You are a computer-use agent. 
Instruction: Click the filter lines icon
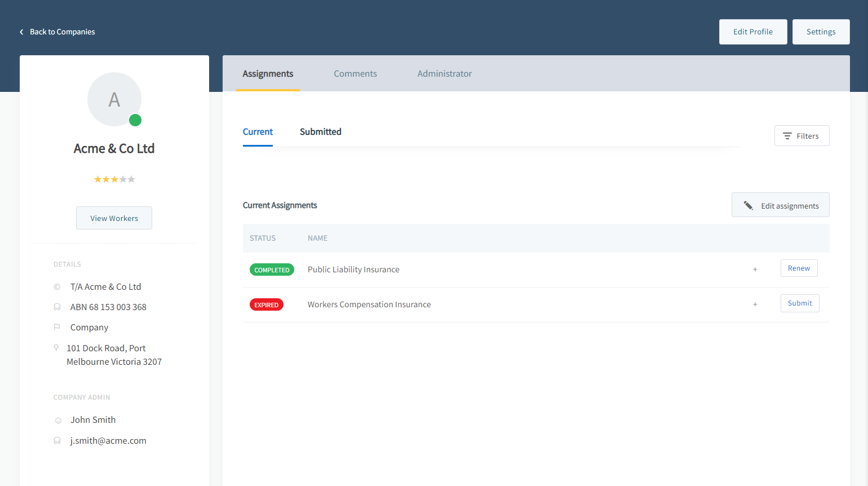click(x=787, y=136)
